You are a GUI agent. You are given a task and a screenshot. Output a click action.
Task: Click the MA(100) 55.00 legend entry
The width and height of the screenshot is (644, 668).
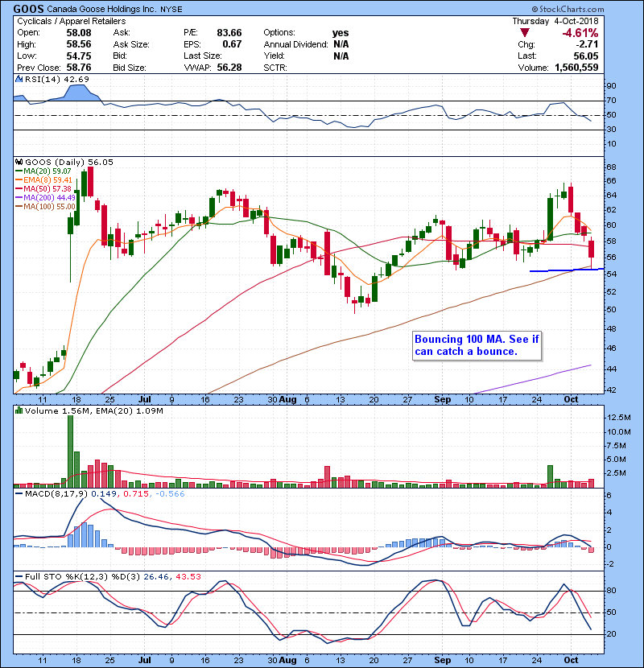45,207
